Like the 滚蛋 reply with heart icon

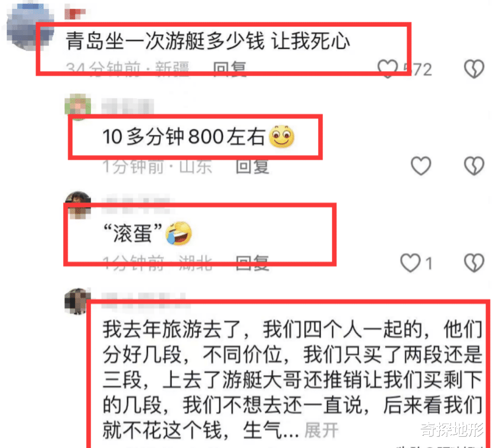411,263
